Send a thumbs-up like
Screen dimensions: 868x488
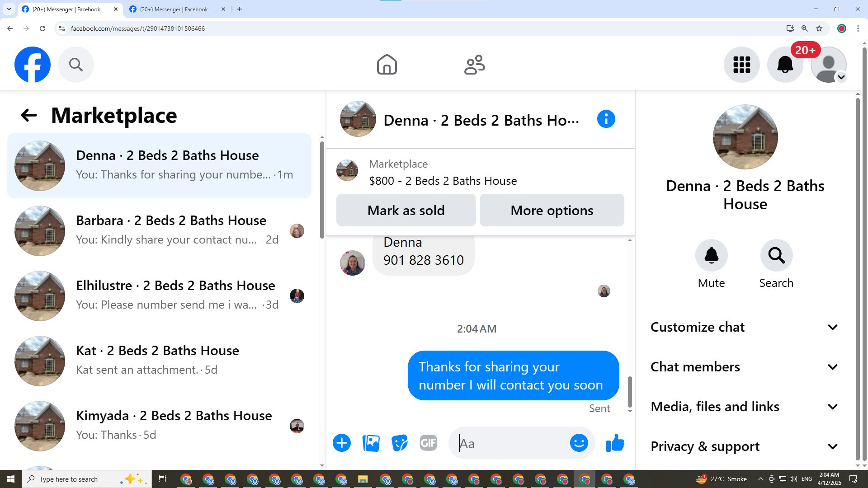(615, 443)
